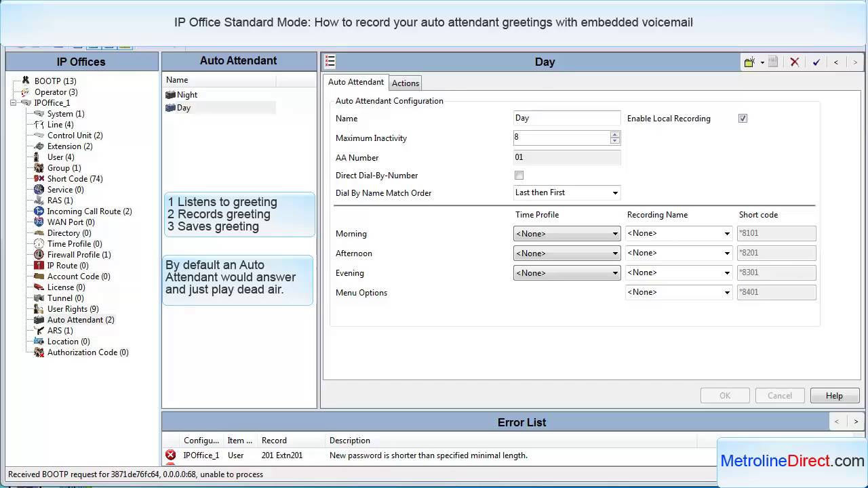Decrease Maximum Inactivity with down arrow
Image resolution: width=868 pixels, height=488 pixels.
coord(614,141)
